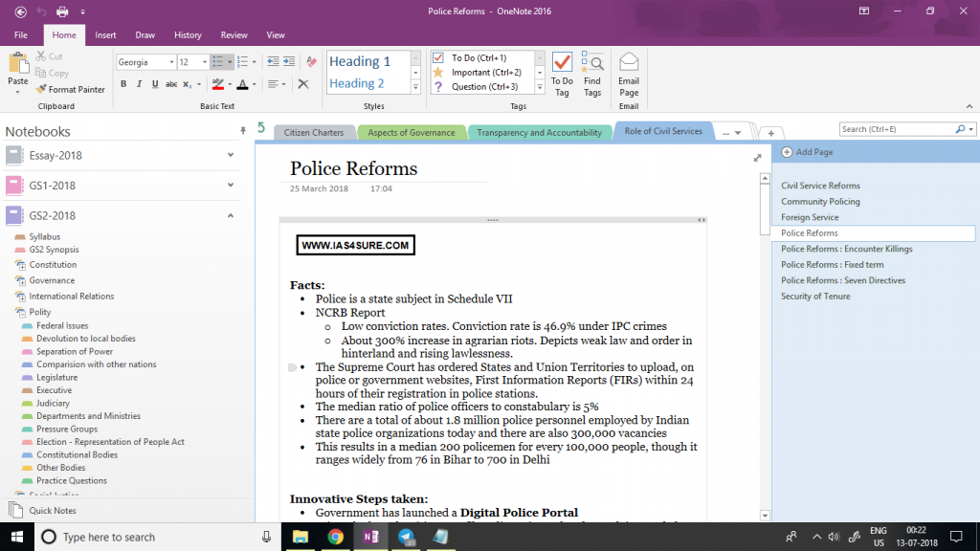
Task: Toggle underline formatting
Action: (154, 84)
